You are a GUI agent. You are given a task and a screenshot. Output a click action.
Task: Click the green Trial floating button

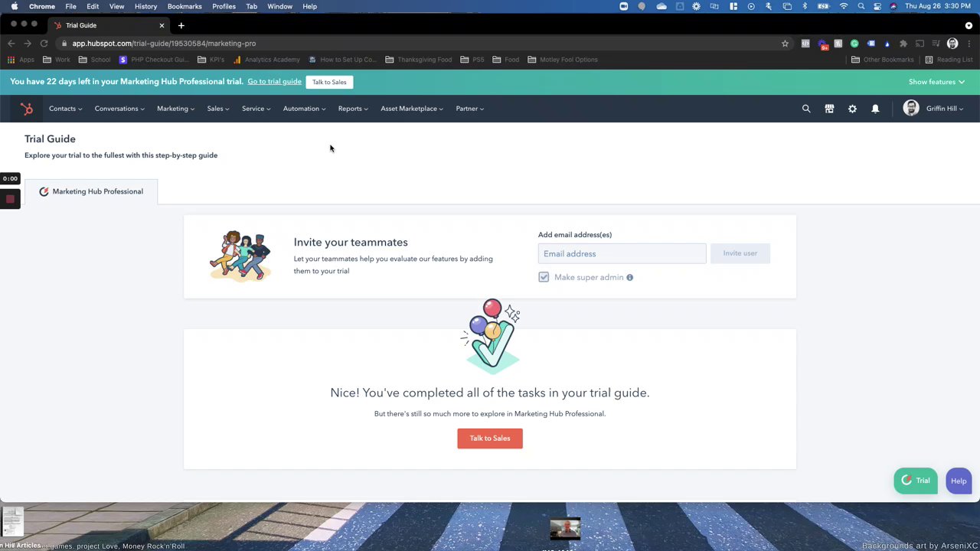(916, 481)
